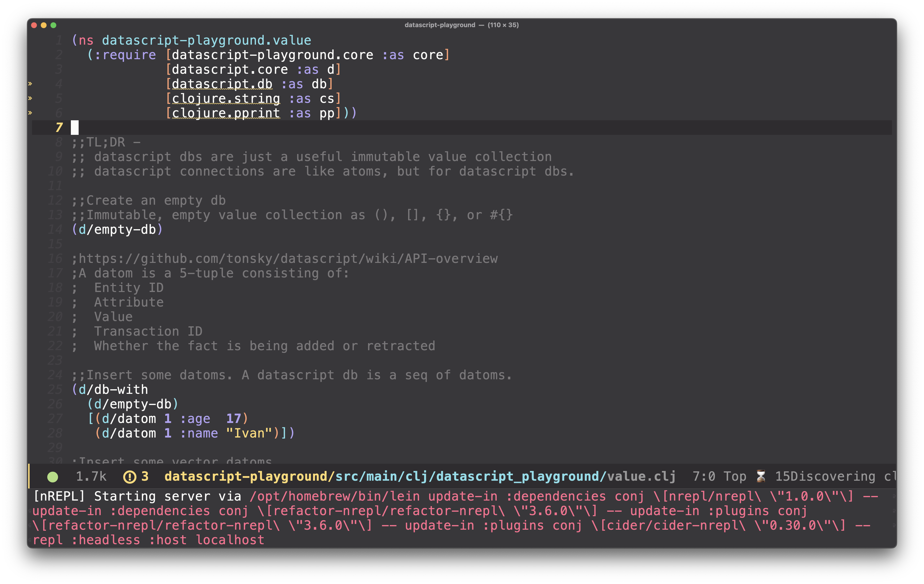Click d/db-with on line 25
Viewport: 924px width, 584px height.
tap(113, 389)
